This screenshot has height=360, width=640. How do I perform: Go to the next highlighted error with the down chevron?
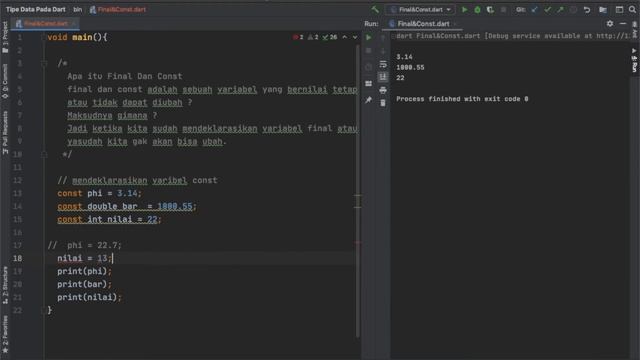[355, 37]
